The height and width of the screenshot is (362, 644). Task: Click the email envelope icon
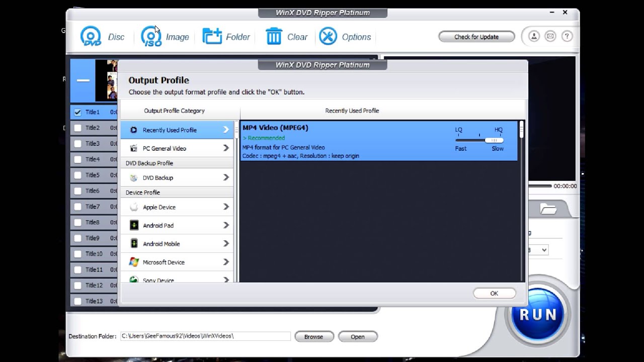(x=550, y=36)
